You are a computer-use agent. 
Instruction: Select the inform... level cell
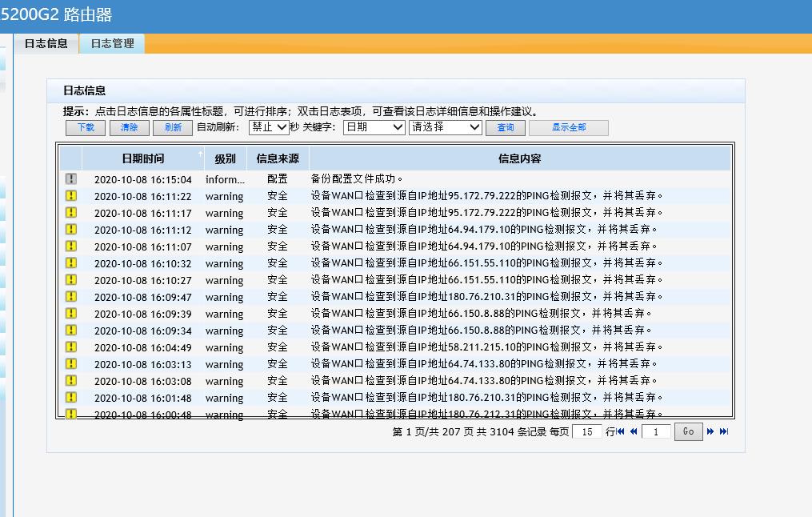click(225, 179)
